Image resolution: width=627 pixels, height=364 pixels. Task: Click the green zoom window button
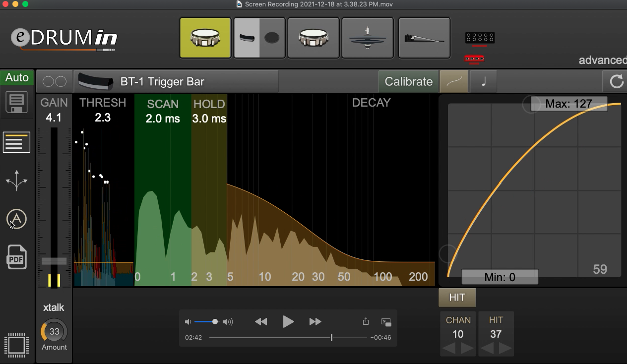coord(25,4)
